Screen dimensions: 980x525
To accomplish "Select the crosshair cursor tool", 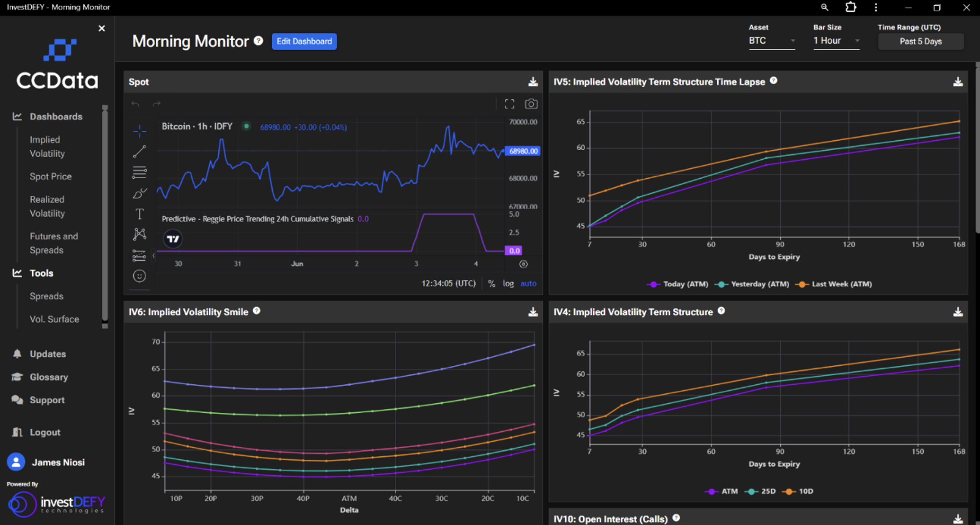I will [139, 131].
